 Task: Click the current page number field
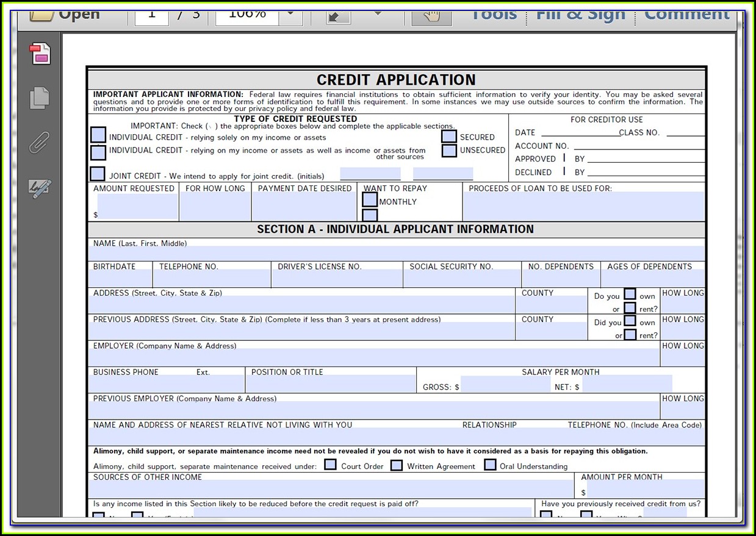tap(151, 15)
